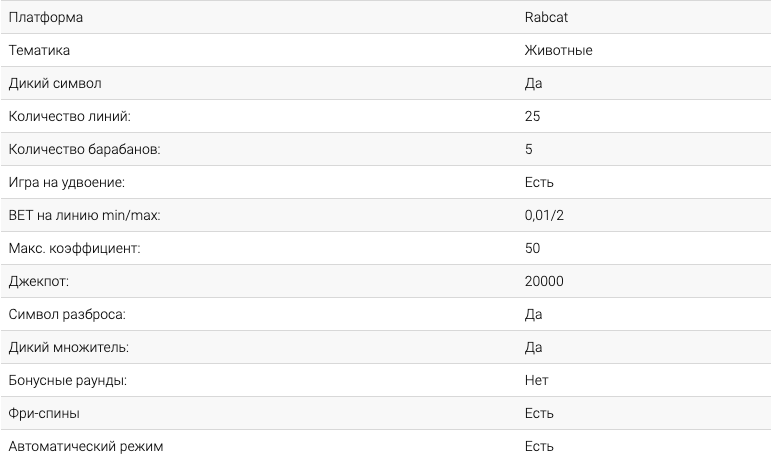Viewport: 773px width, 465px height.
Task: Click the "Автоматический режим" label
Action: (x=85, y=446)
